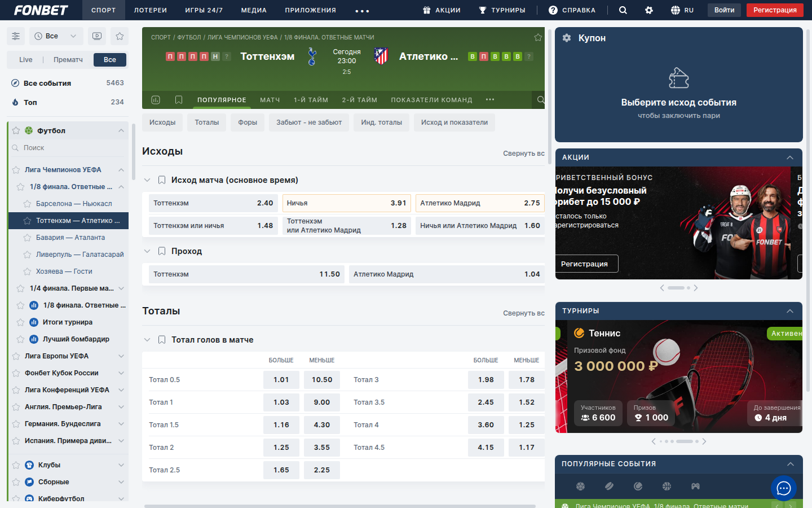This screenshot has width=812, height=508.
Task: Open the live chat support bubble
Action: (783, 488)
